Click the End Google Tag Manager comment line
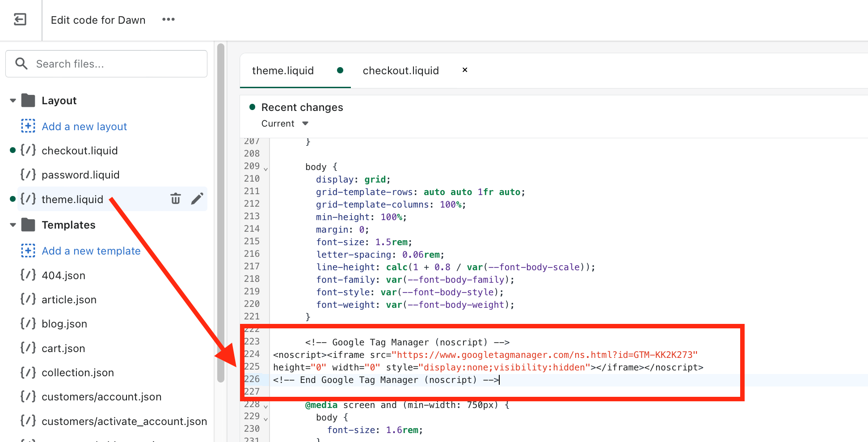868x442 pixels. pos(386,380)
